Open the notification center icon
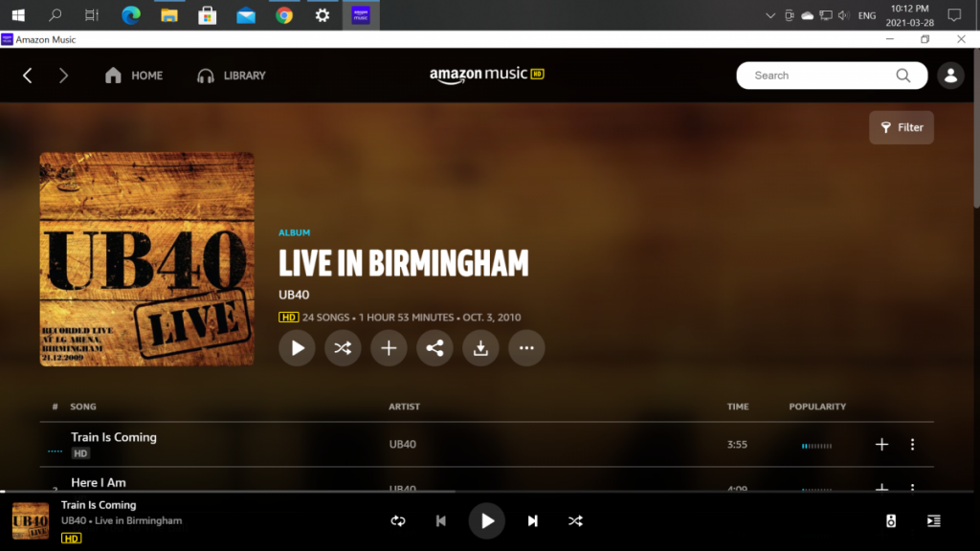980x551 pixels. [954, 15]
